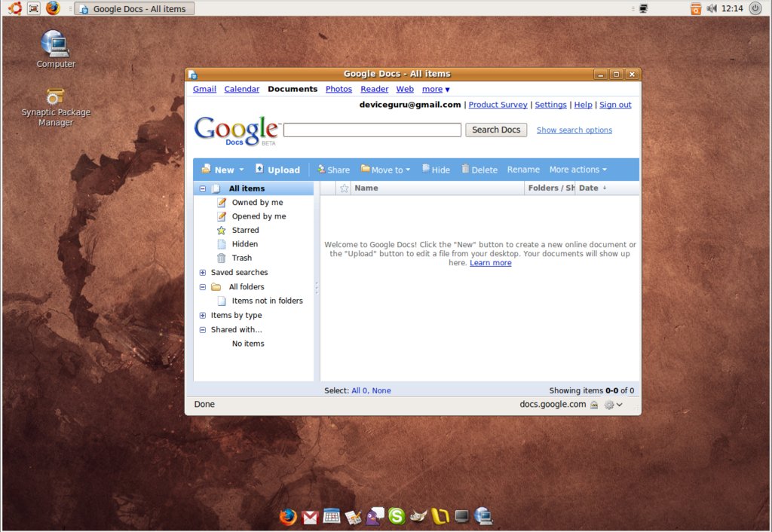Launch Gmail from the bottom dock
This screenshot has width=772, height=532.
[x=310, y=518]
